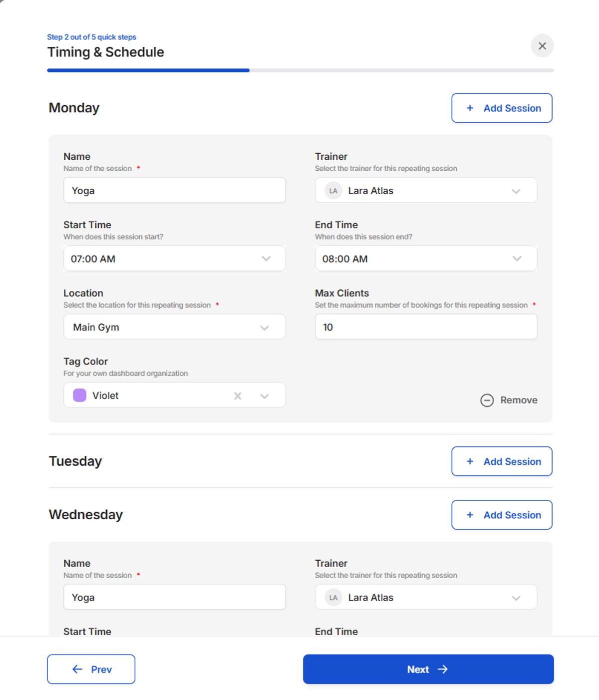Image resolution: width=599 pixels, height=700 pixels.
Task: Click Wednesday's session Name field with Yoga
Action: [x=174, y=597]
